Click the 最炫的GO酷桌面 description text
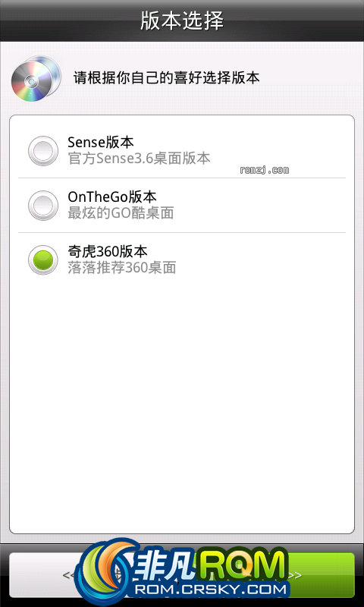 tap(121, 213)
